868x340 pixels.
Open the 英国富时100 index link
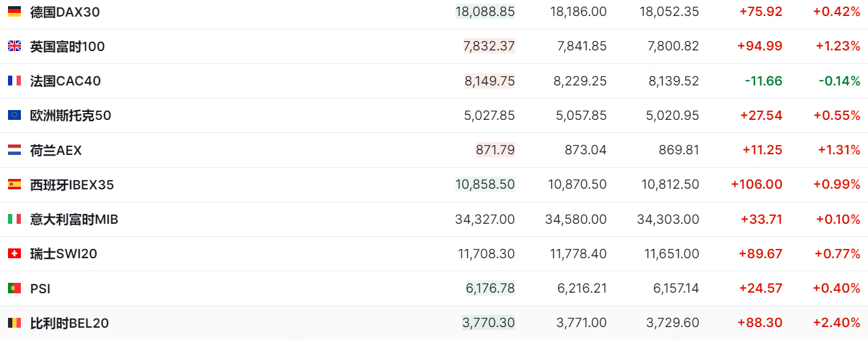67,46
